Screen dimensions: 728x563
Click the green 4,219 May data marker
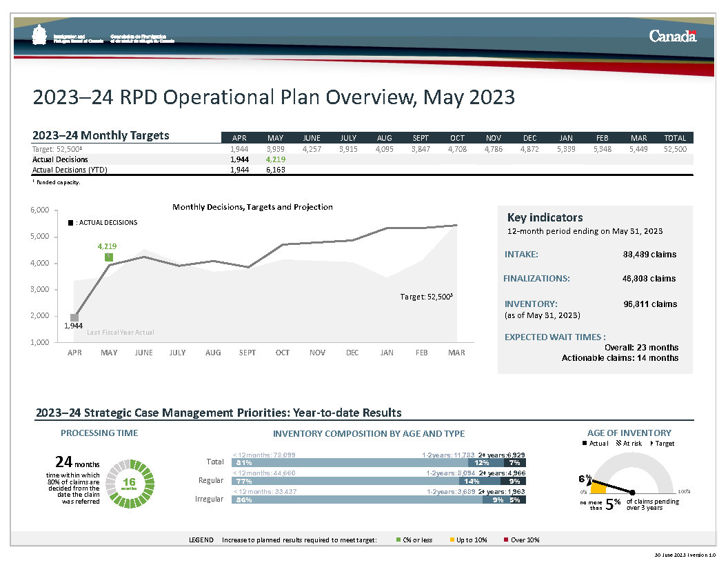click(109, 257)
